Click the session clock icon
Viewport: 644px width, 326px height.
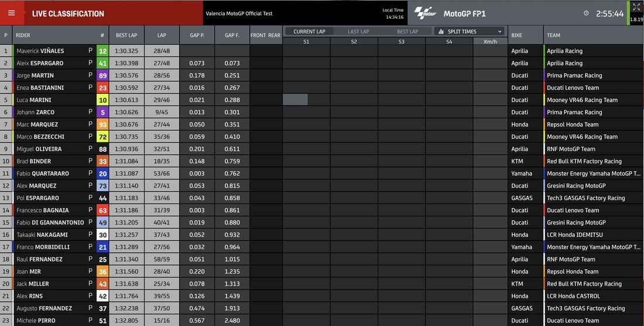coord(586,13)
